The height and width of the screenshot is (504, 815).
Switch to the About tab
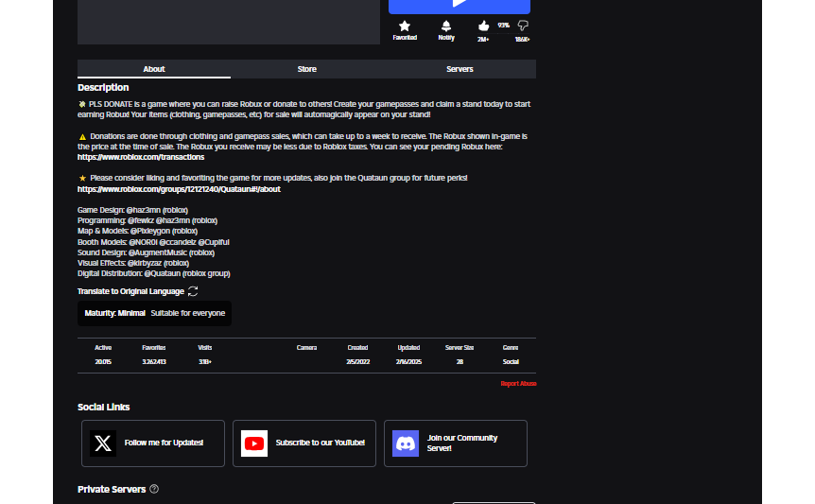click(154, 69)
